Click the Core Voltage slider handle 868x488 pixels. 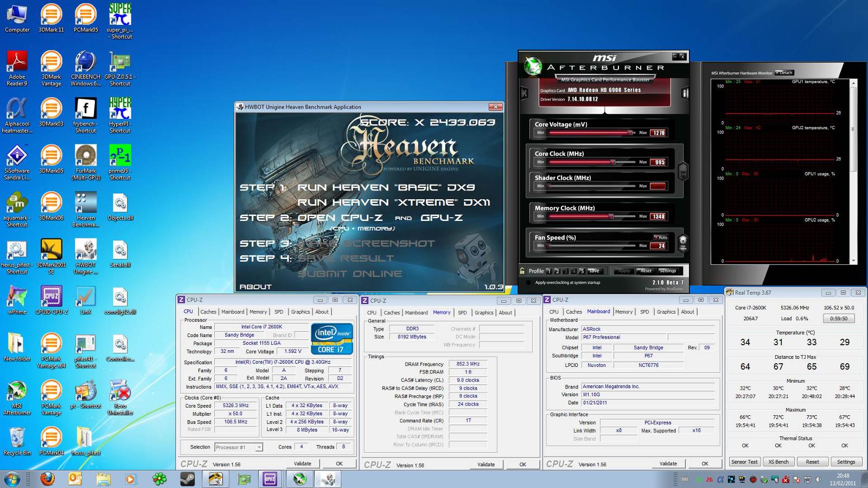pos(630,132)
